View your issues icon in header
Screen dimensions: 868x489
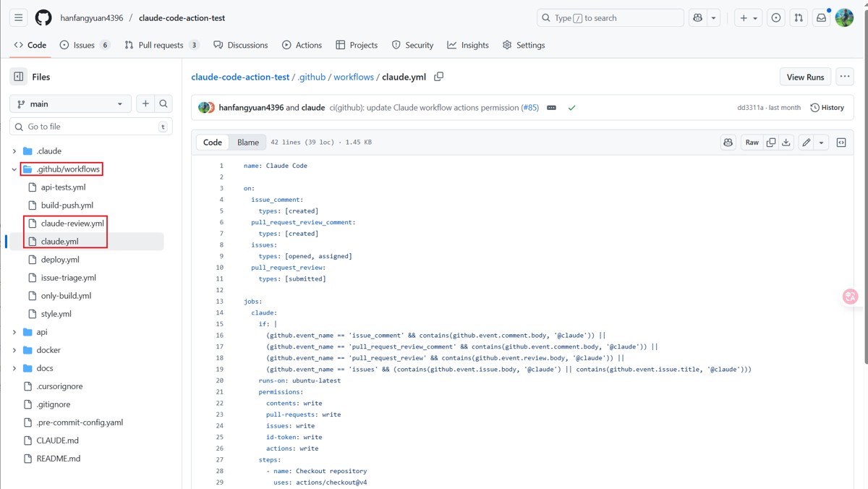(x=776, y=17)
